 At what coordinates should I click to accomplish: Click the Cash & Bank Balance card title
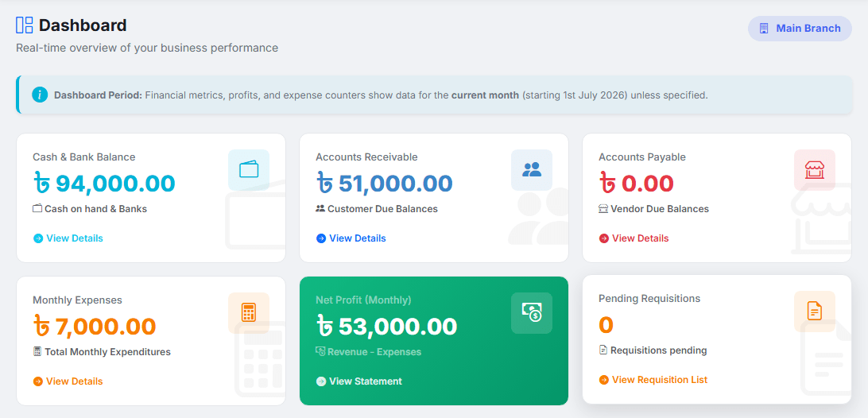click(x=83, y=157)
